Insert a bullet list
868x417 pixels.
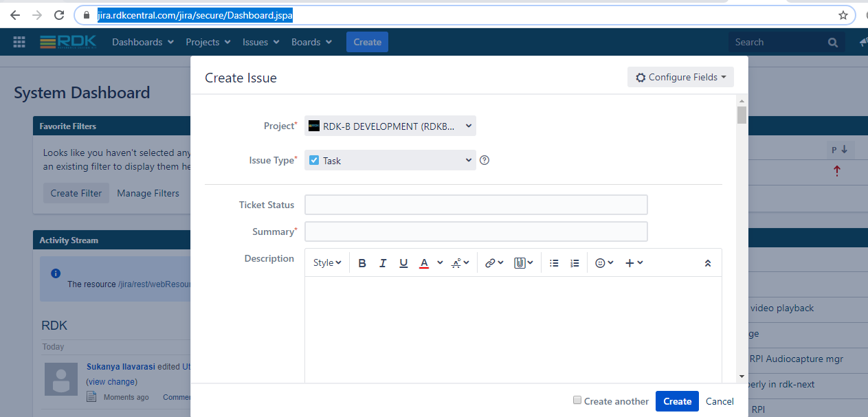pos(555,263)
